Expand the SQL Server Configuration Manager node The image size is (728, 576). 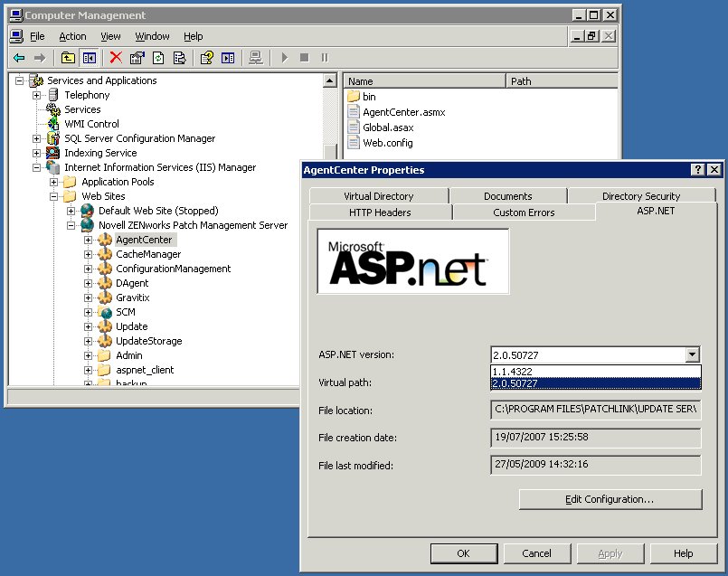(37, 138)
